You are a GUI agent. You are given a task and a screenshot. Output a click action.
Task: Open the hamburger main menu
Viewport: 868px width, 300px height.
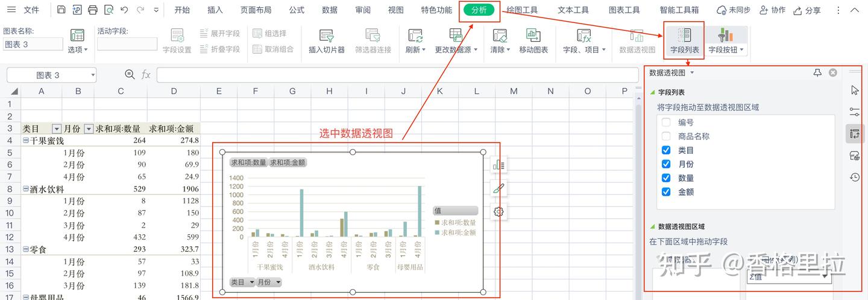[x=11, y=10]
